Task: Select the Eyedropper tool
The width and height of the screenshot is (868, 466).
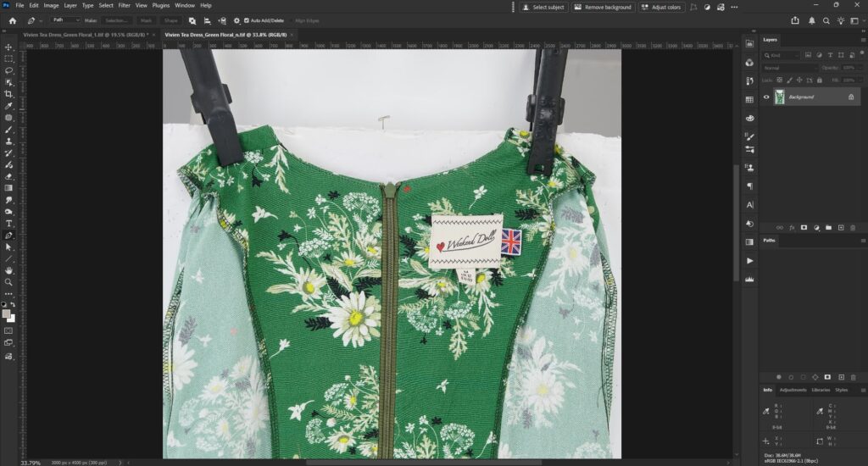Action: (x=8, y=106)
